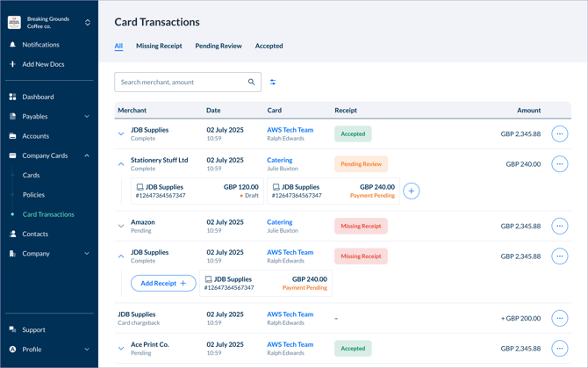Expand first JDB Supplies Accepted row
Image resolution: width=588 pixels, height=368 pixels.
click(121, 133)
